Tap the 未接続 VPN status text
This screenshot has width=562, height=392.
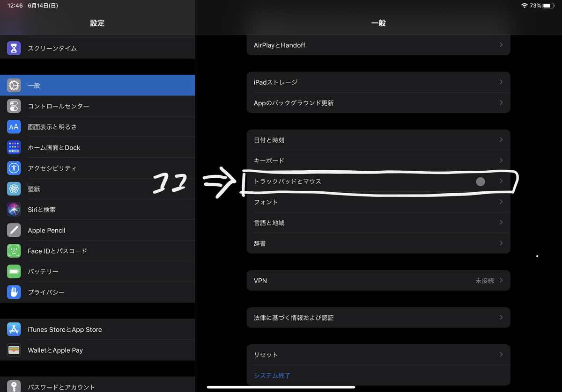484,281
